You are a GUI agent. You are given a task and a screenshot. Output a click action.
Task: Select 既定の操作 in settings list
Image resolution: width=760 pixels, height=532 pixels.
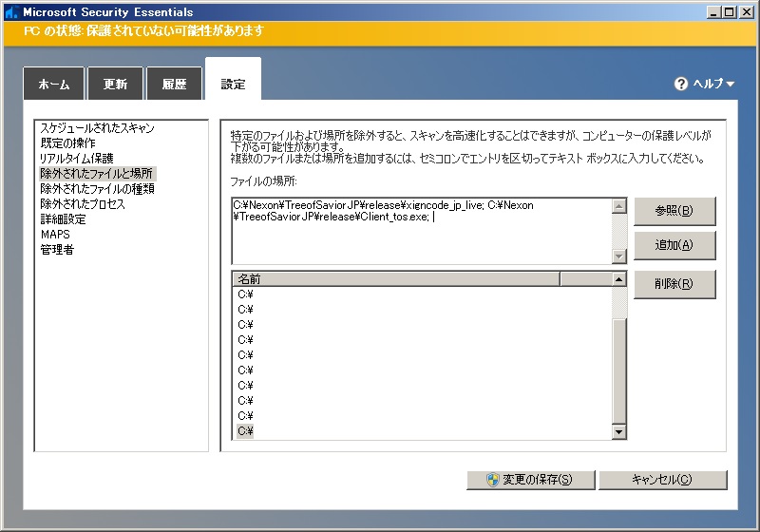(x=67, y=142)
